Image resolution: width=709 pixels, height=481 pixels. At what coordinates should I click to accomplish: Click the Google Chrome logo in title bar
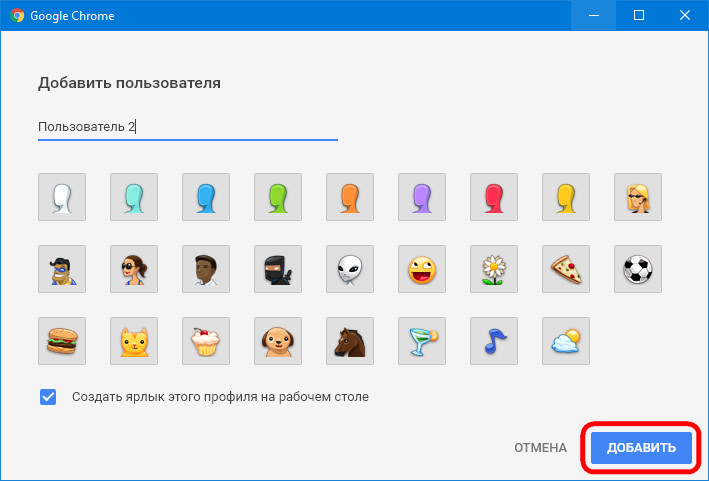click(17, 15)
